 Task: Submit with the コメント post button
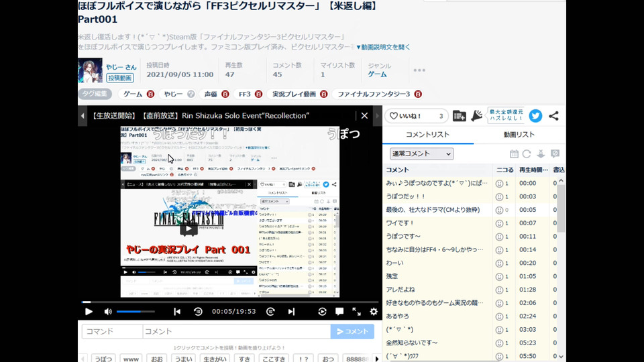[x=352, y=331]
